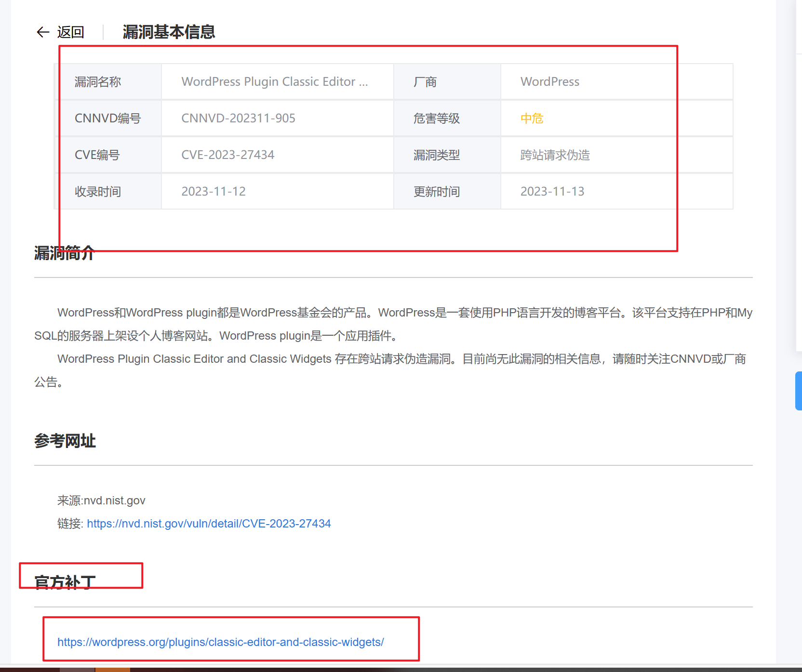Select the CVE-2023-27434 table value
The height and width of the screenshot is (672, 802).
(x=227, y=155)
